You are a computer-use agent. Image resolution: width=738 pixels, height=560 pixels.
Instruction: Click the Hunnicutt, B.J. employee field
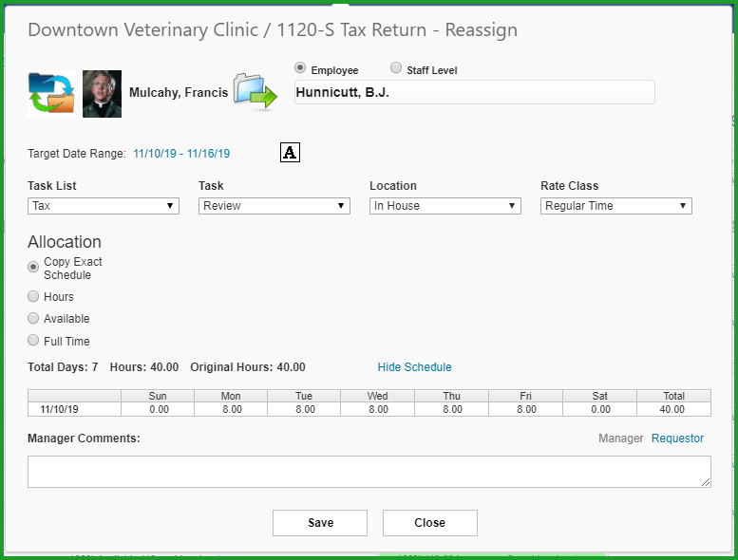tap(475, 92)
